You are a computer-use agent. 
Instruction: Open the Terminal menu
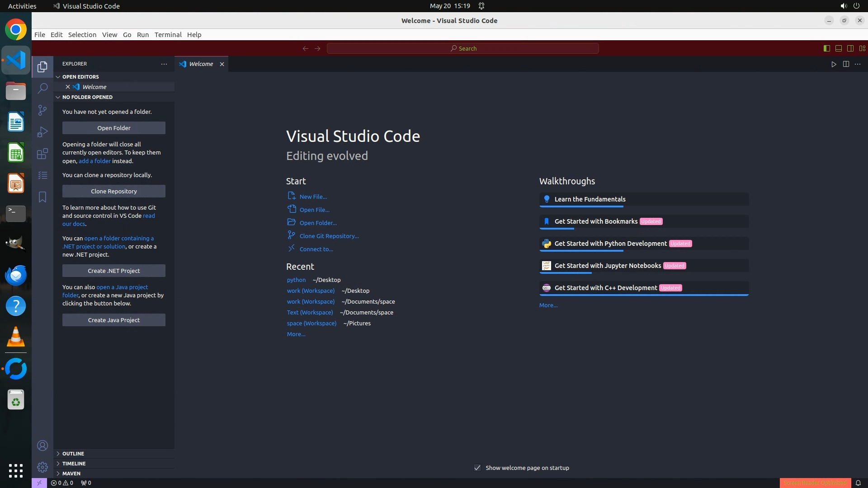coord(168,35)
